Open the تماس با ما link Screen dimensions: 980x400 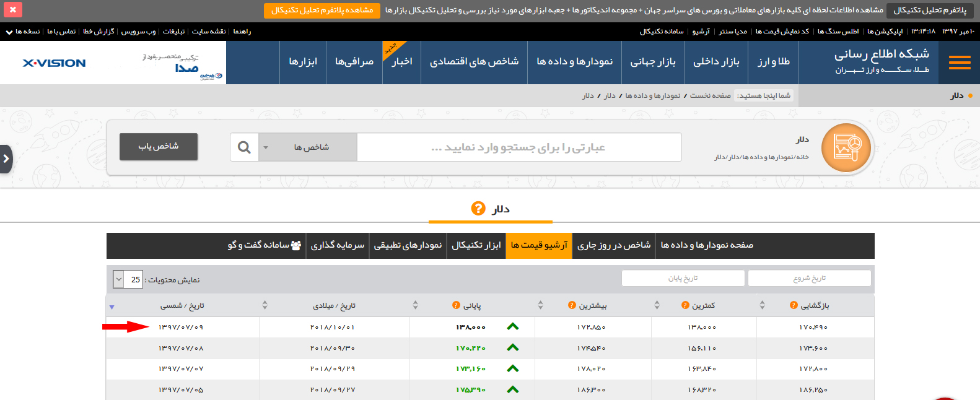pos(61,32)
